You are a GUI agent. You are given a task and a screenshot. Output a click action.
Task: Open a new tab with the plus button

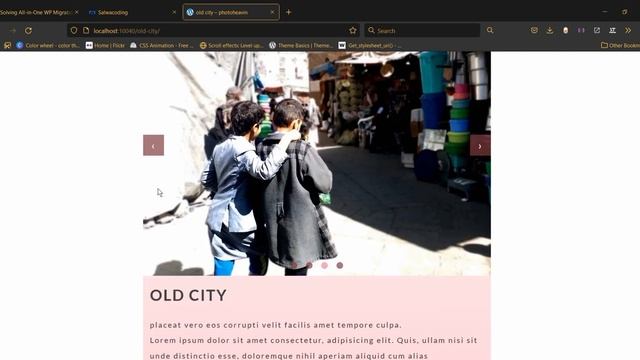pyautogui.click(x=289, y=12)
